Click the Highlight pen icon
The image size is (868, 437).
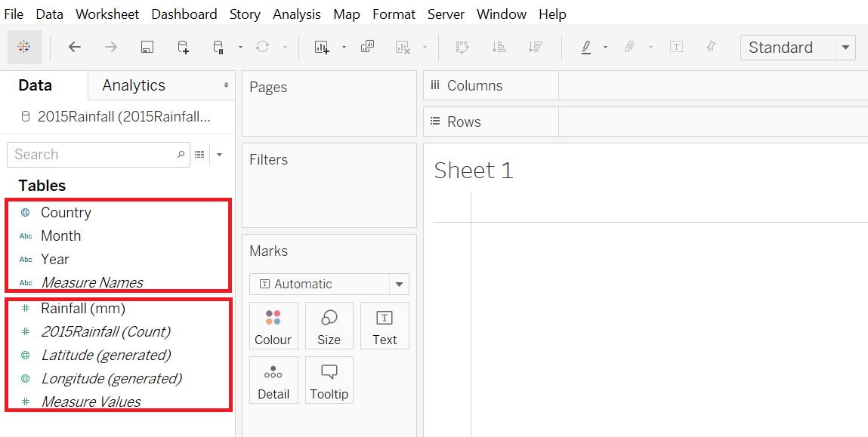click(x=586, y=47)
